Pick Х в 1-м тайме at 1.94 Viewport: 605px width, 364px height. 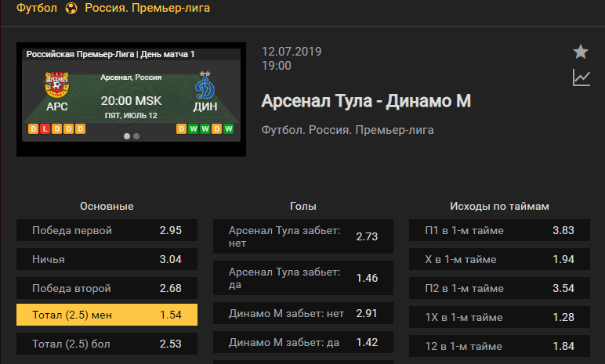(x=500, y=259)
